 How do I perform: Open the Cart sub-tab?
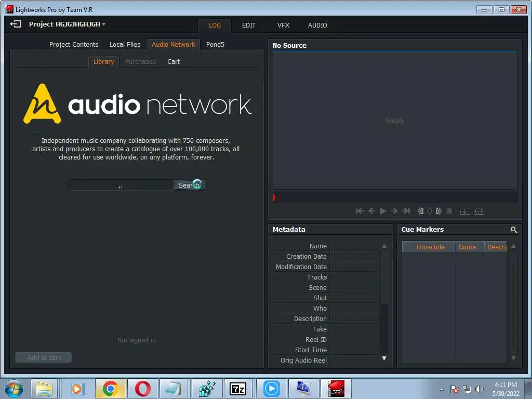[174, 62]
